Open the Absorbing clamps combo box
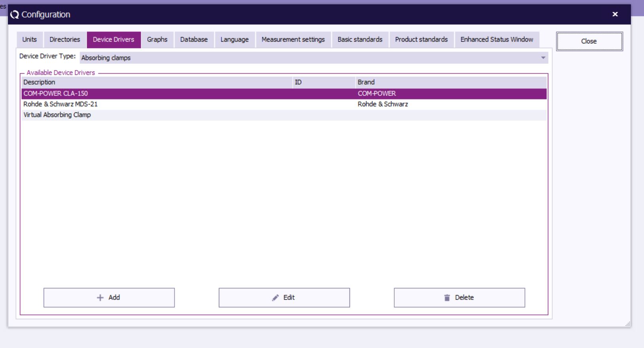 click(x=309, y=58)
